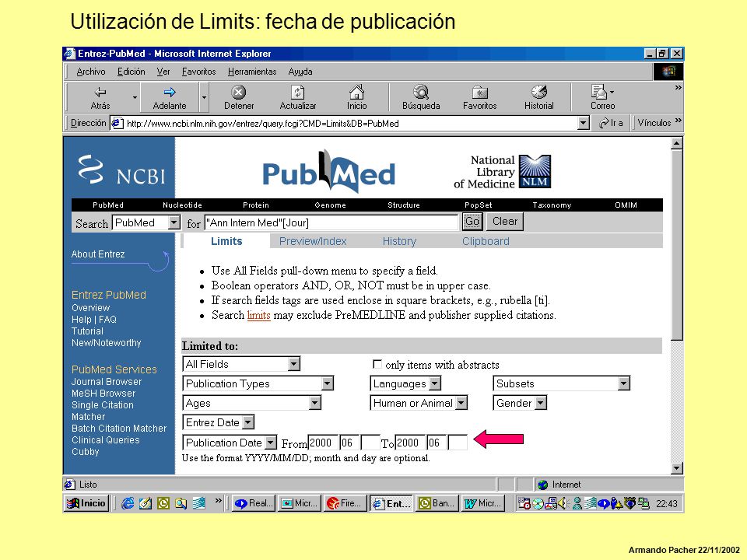Click the PubMed logo banner

328,171
